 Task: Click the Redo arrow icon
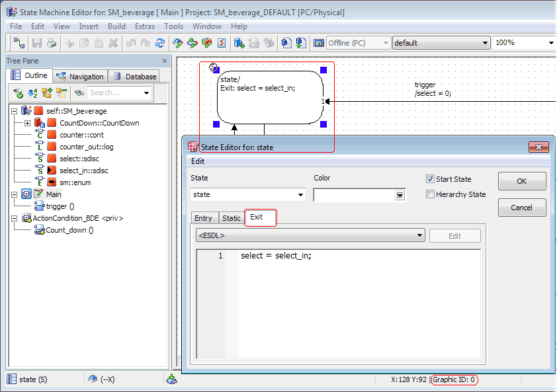(146, 43)
